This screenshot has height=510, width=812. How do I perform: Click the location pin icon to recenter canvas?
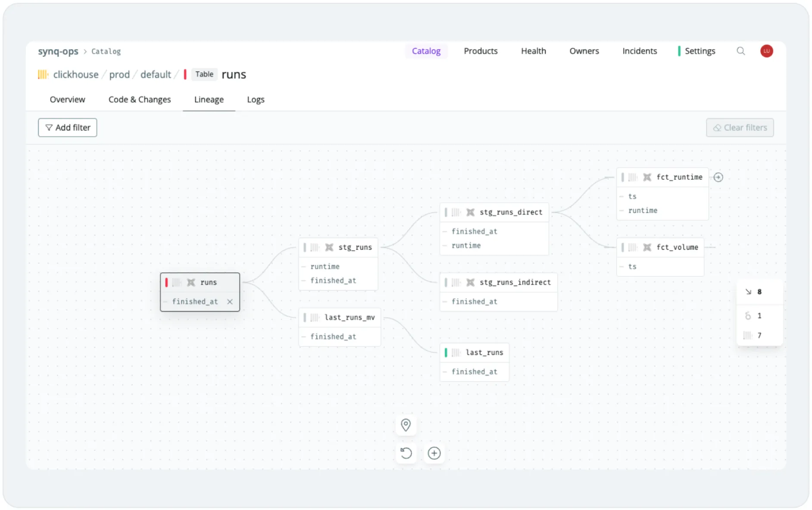pos(406,425)
